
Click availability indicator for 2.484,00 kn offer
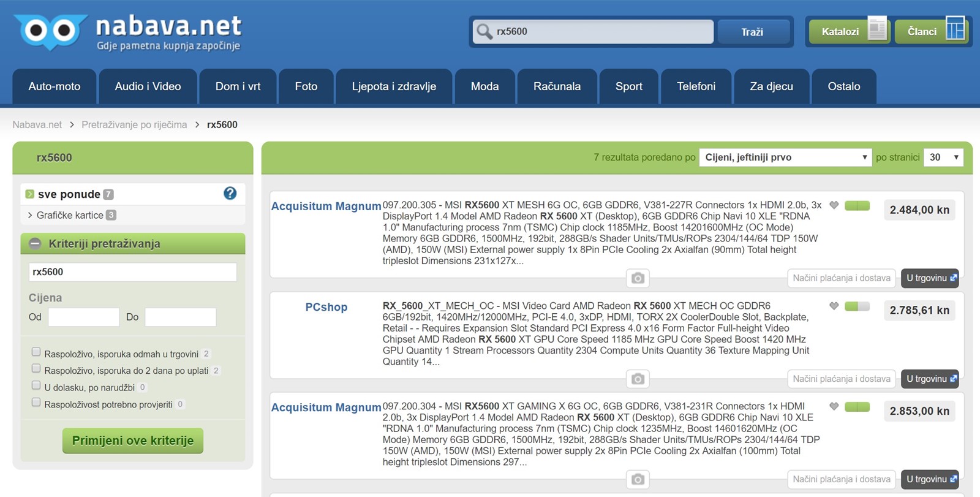857,206
